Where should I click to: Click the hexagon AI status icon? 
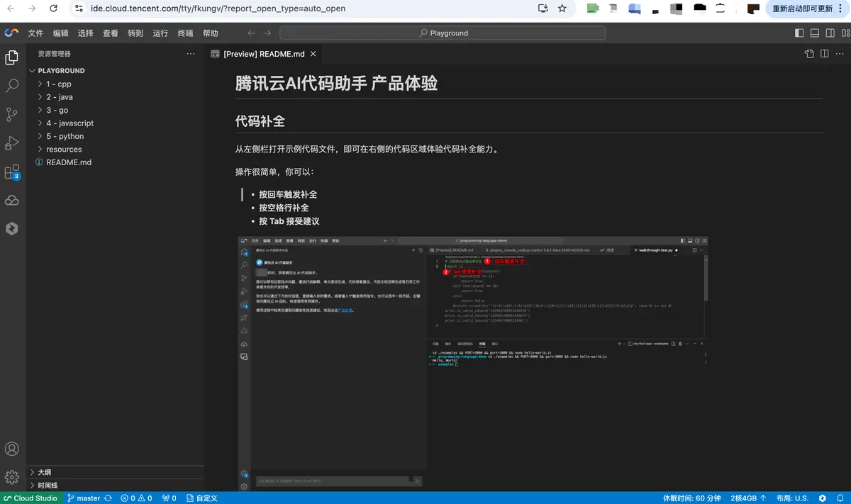(821, 498)
